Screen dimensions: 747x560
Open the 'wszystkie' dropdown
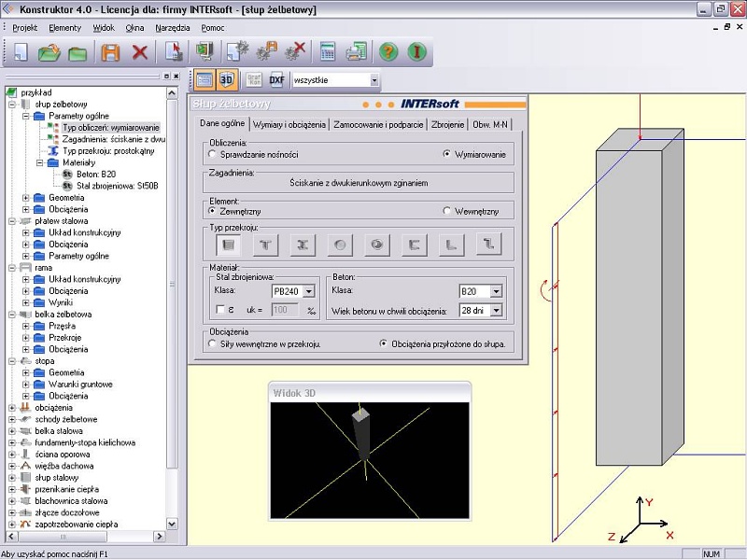(374, 80)
